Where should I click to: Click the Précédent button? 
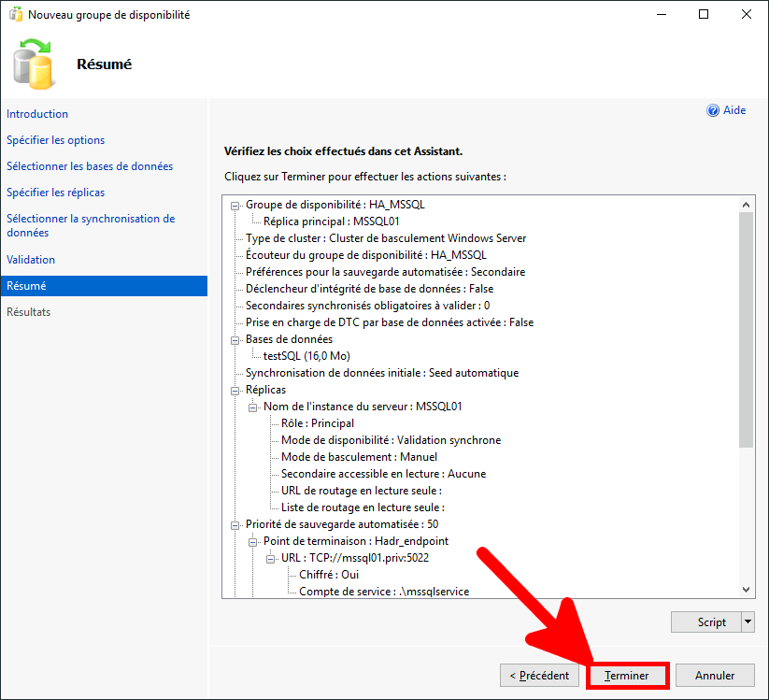[539, 676]
